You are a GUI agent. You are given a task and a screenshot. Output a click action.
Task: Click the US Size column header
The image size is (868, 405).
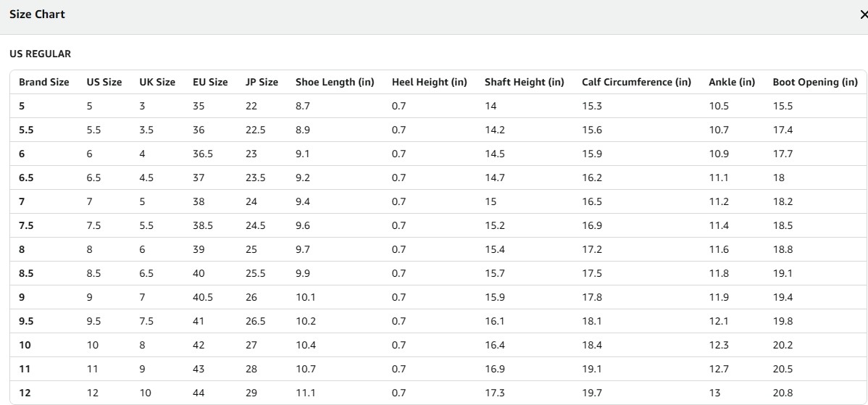coord(104,82)
